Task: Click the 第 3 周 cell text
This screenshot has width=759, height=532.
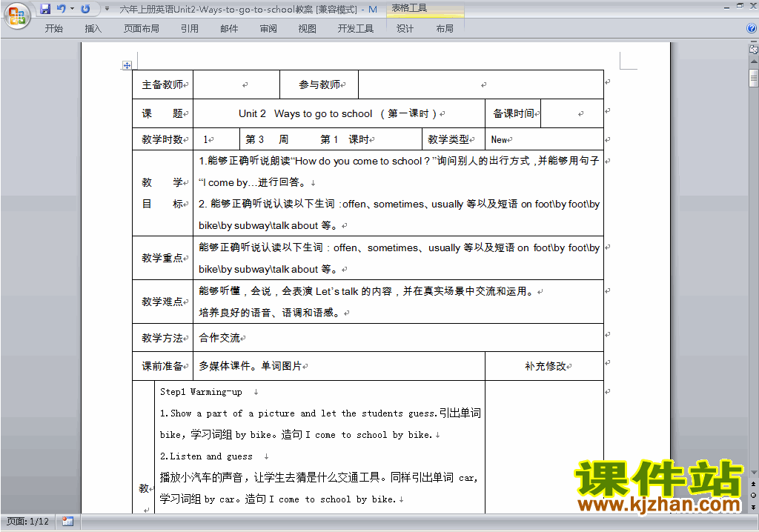Action: tap(267, 139)
